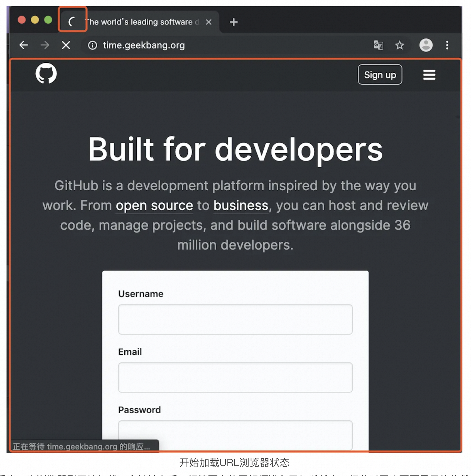Click the status bar text about time.geekbang.org
Screen dimensions: 471x476
coord(81,446)
